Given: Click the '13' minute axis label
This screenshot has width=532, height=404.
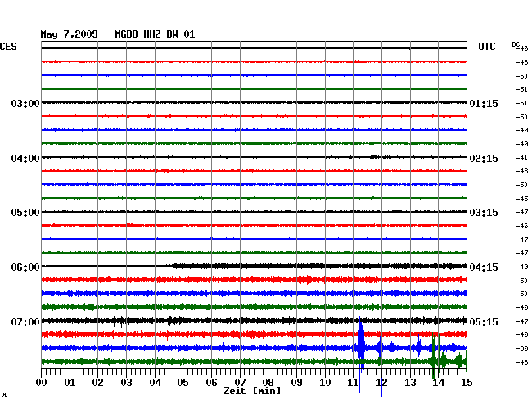Looking at the screenshot, I should [x=410, y=382].
